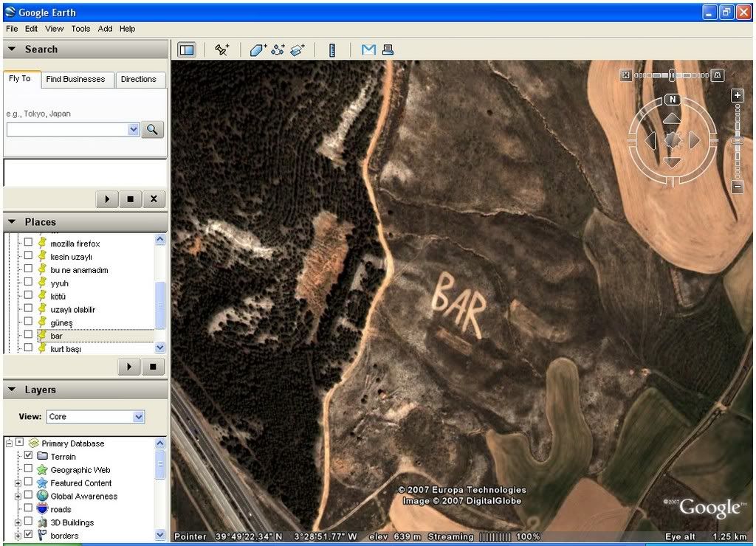Image resolution: width=756 pixels, height=546 pixels.
Task: Move view down using compass down arrow
Action: coord(672,162)
